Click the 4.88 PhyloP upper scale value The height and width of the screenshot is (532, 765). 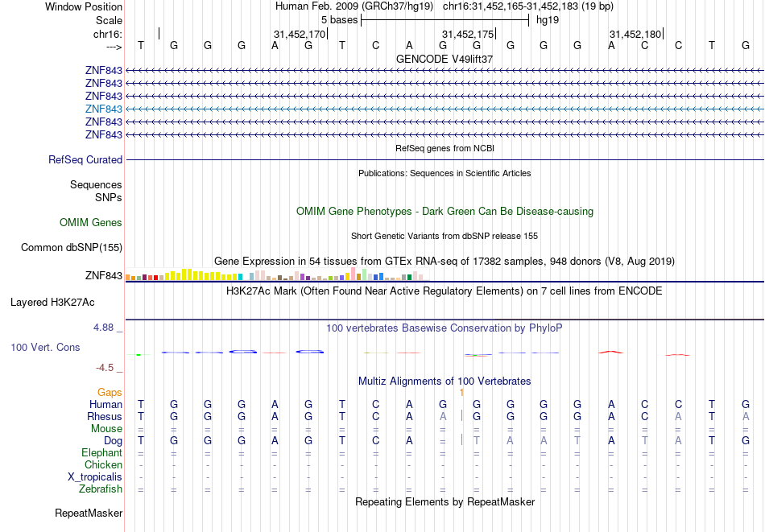coord(103,328)
